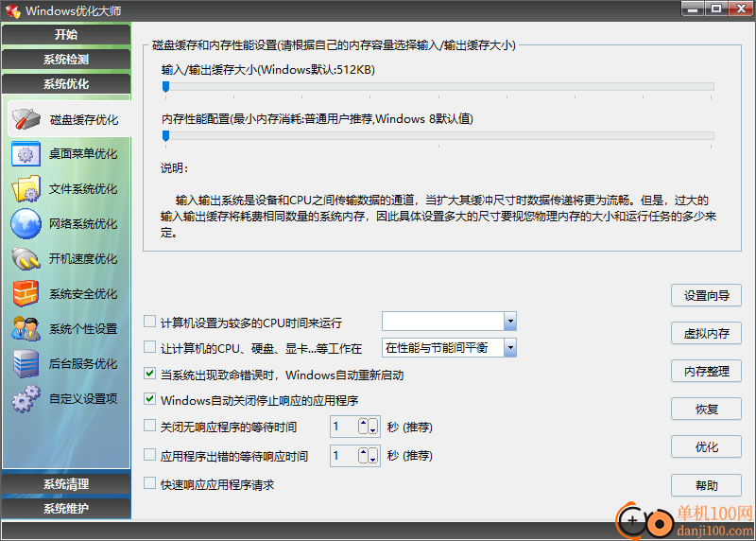Open 开机速度优化 text entry

pyautogui.click(x=83, y=258)
